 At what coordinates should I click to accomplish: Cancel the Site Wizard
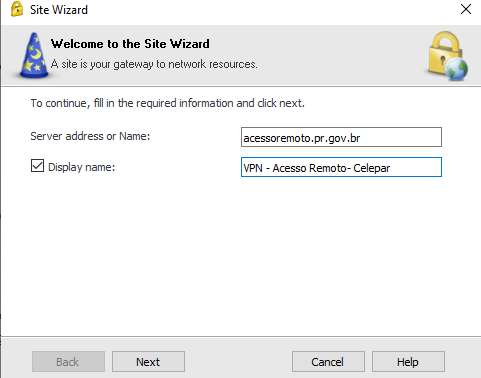pyautogui.click(x=328, y=362)
